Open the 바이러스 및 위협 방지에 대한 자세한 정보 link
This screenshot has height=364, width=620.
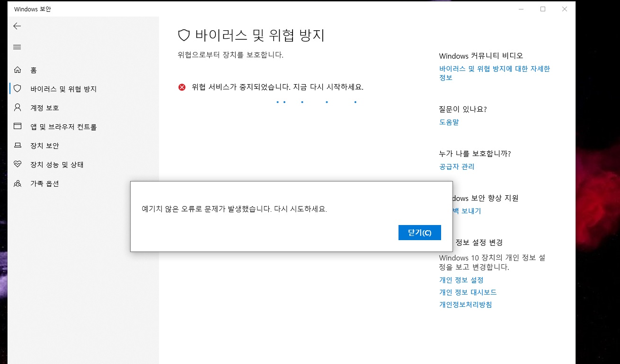495,73
